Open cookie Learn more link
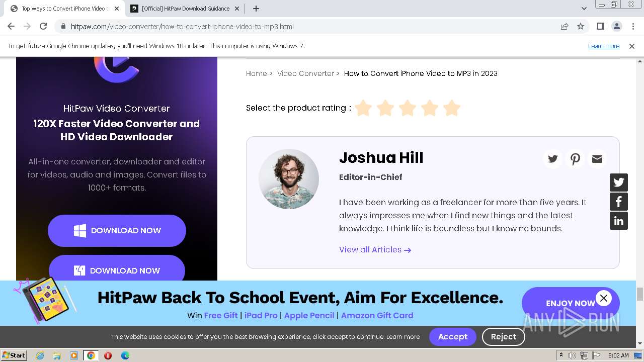 403,337
